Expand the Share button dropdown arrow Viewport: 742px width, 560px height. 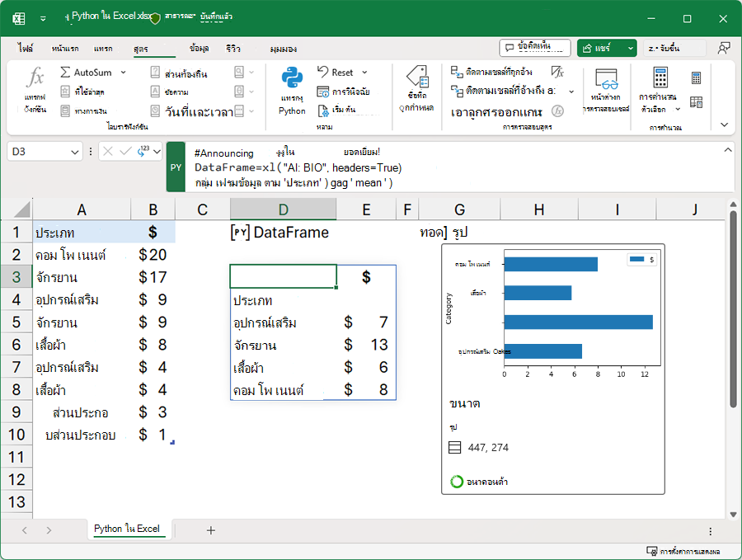click(x=631, y=48)
